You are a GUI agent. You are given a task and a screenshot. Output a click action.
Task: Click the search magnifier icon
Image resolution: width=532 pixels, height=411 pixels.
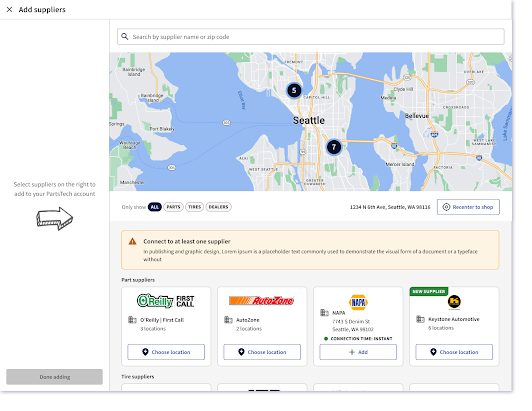click(125, 37)
